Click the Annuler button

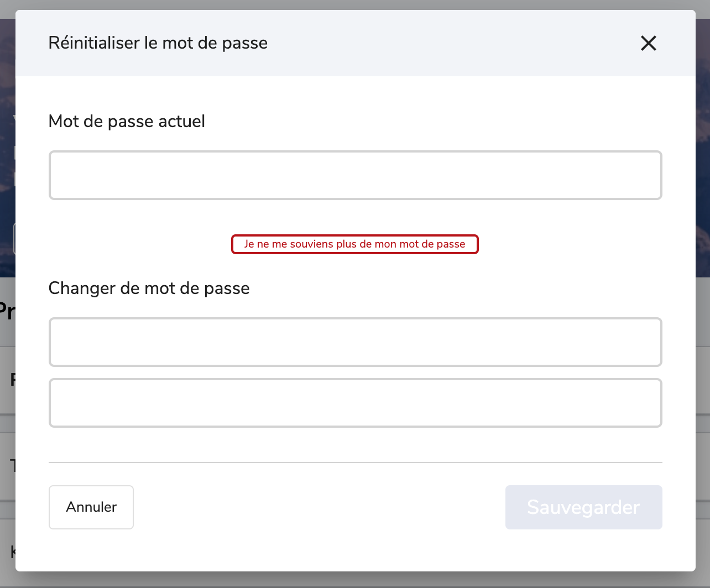pos(91,507)
